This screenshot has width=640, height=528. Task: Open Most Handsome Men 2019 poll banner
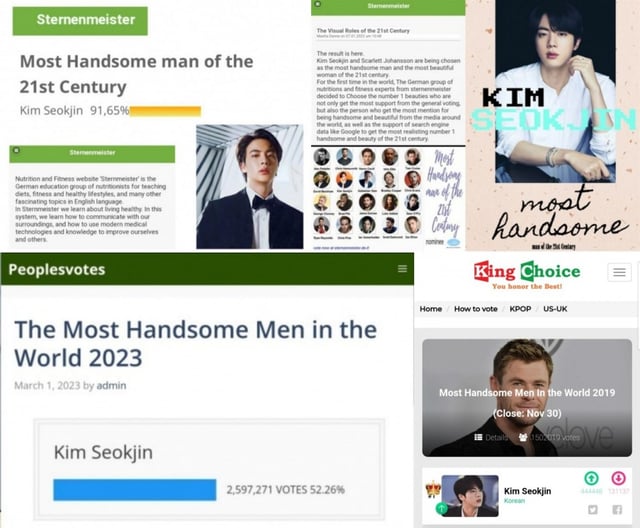click(527, 397)
